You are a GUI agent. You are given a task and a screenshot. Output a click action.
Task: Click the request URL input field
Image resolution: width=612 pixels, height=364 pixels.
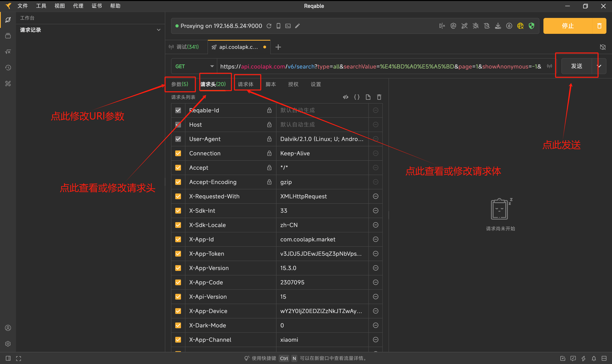click(381, 66)
